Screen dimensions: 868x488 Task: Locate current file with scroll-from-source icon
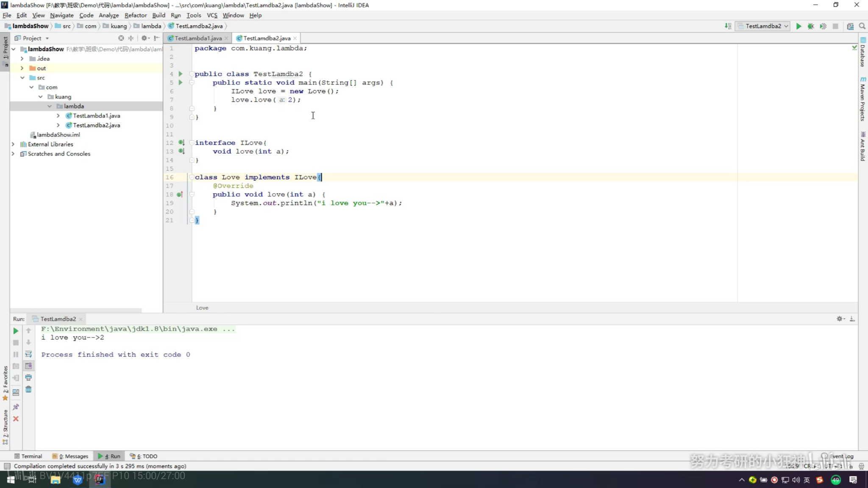click(x=121, y=38)
